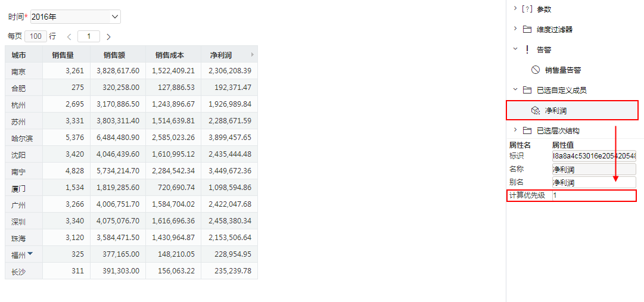Go to the previous page arrow
The width and height of the screenshot is (644, 302).
(69, 36)
